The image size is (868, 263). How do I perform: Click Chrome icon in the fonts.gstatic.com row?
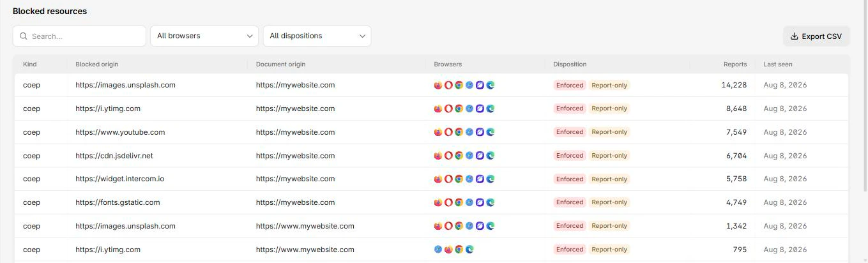point(459,202)
